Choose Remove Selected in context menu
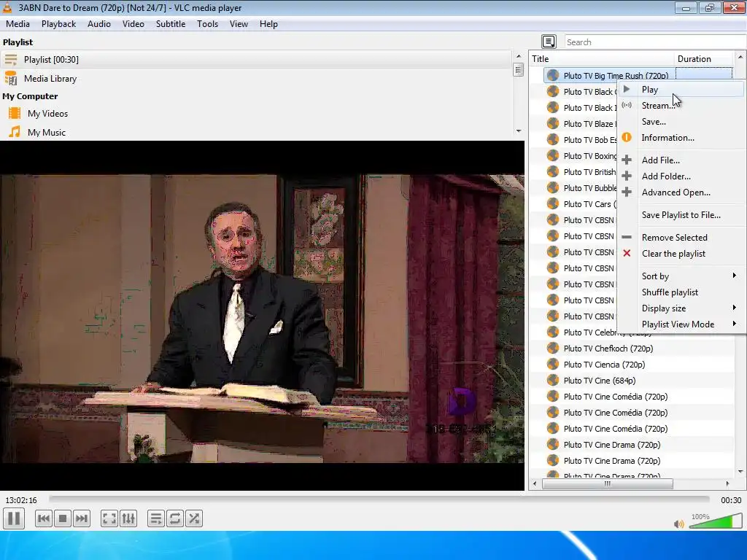747x560 pixels. [681, 237]
